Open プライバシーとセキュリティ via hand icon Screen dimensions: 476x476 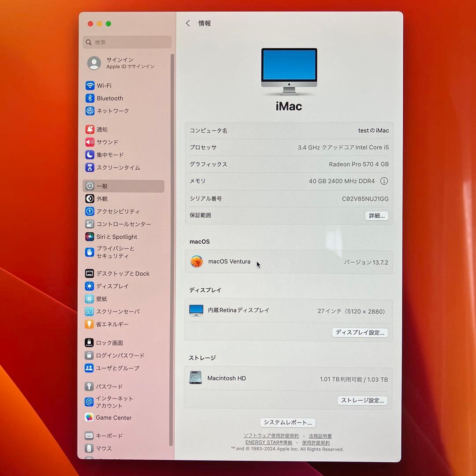89,252
